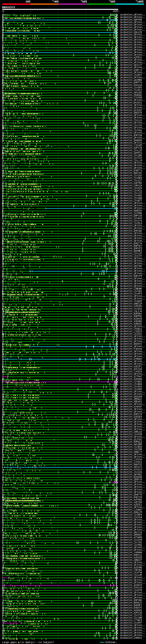Open hit label UniRef100_C9JWK2

click(131, 382)
